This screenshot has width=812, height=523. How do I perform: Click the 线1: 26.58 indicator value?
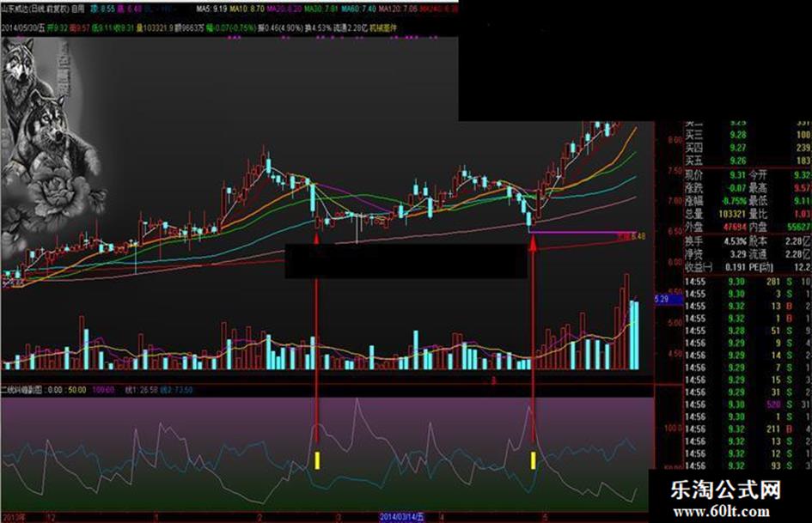(x=142, y=390)
